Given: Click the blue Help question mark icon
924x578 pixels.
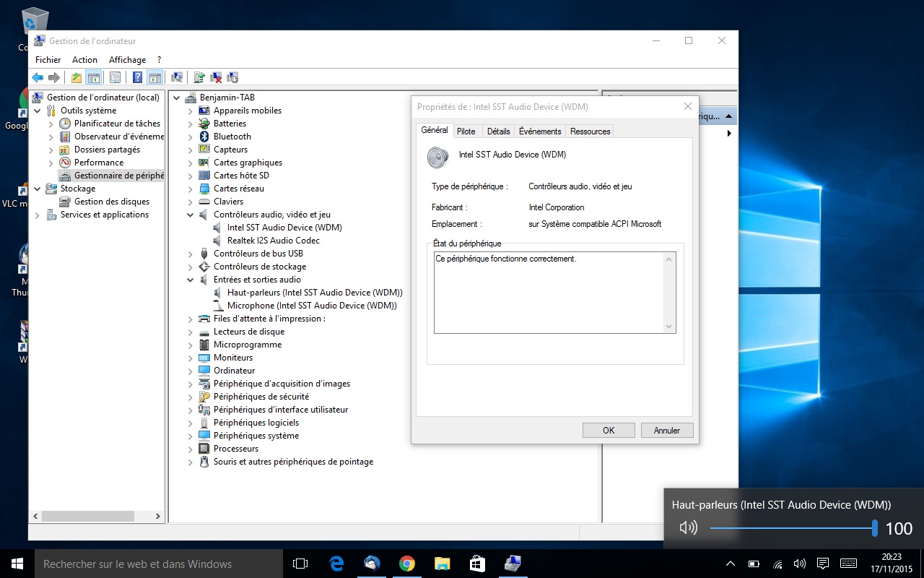Looking at the screenshot, I should click(x=137, y=78).
